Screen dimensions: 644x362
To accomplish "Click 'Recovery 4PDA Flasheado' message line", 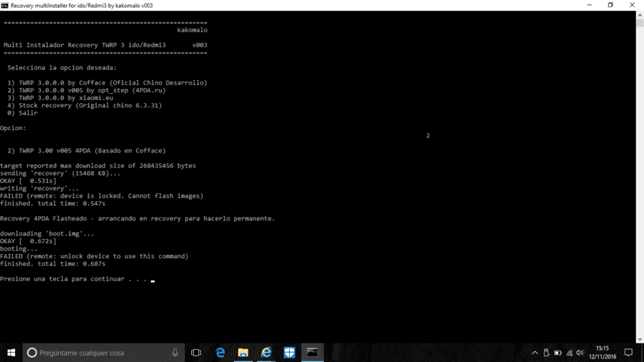I will pos(137,218).
